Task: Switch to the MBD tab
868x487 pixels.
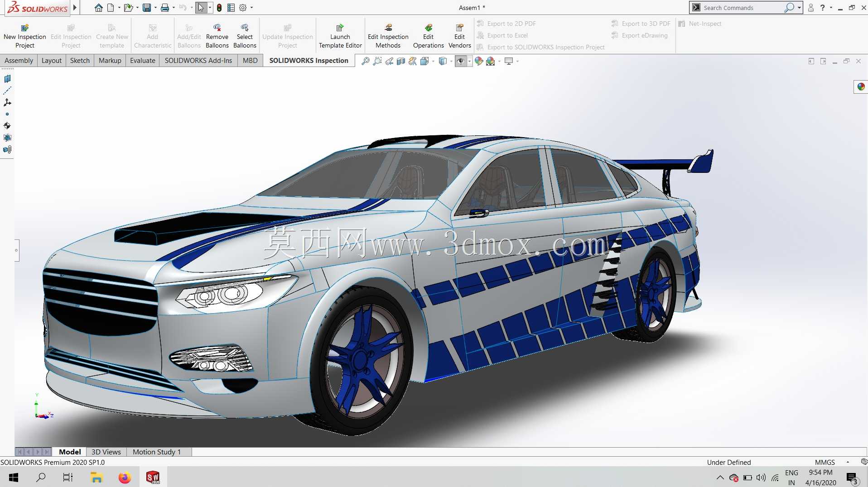Action: point(250,61)
